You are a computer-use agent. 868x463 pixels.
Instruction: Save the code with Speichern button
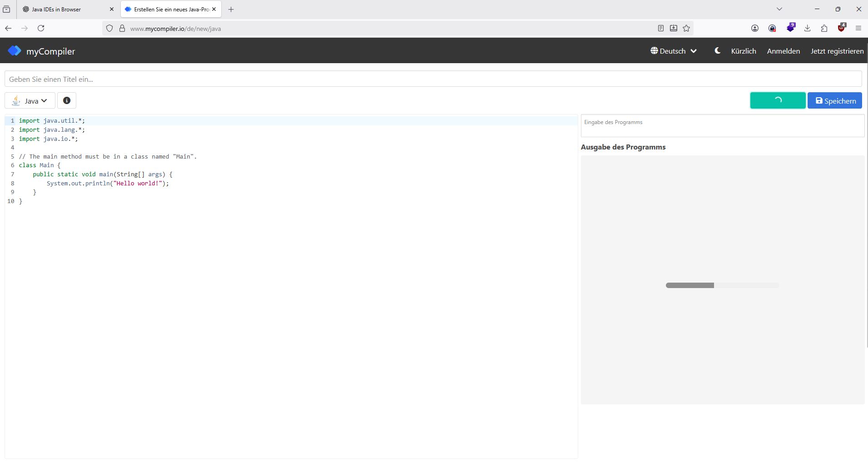pos(834,101)
